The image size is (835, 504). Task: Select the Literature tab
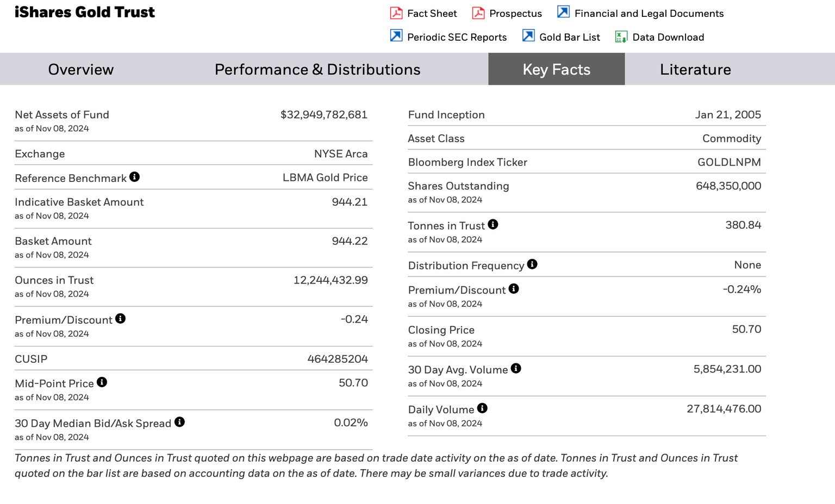pos(695,70)
